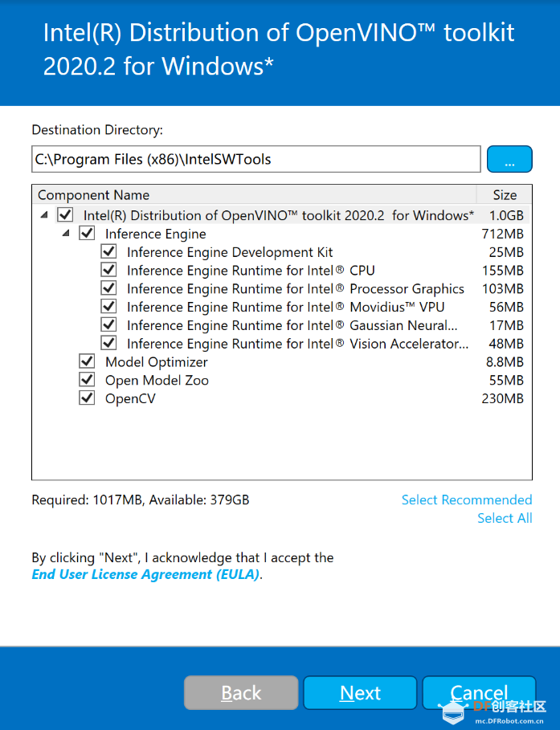
Task: Click the Size column header
Action: pos(505,194)
